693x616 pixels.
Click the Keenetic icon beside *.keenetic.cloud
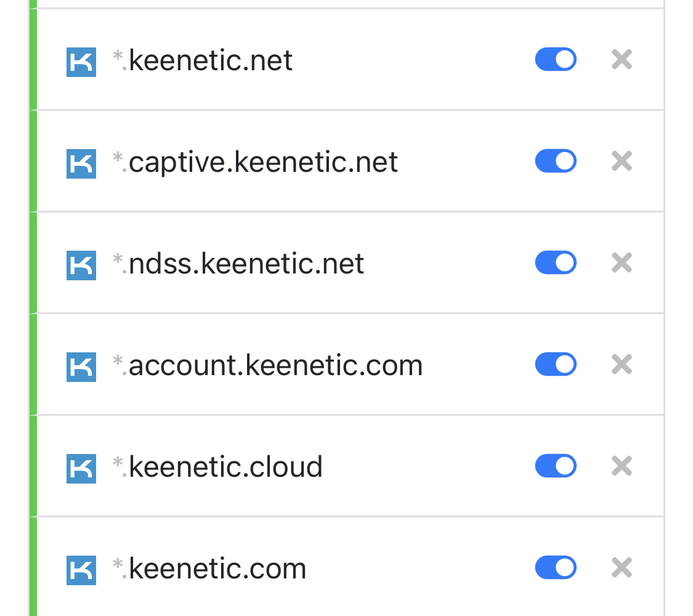(x=81, y=468)
